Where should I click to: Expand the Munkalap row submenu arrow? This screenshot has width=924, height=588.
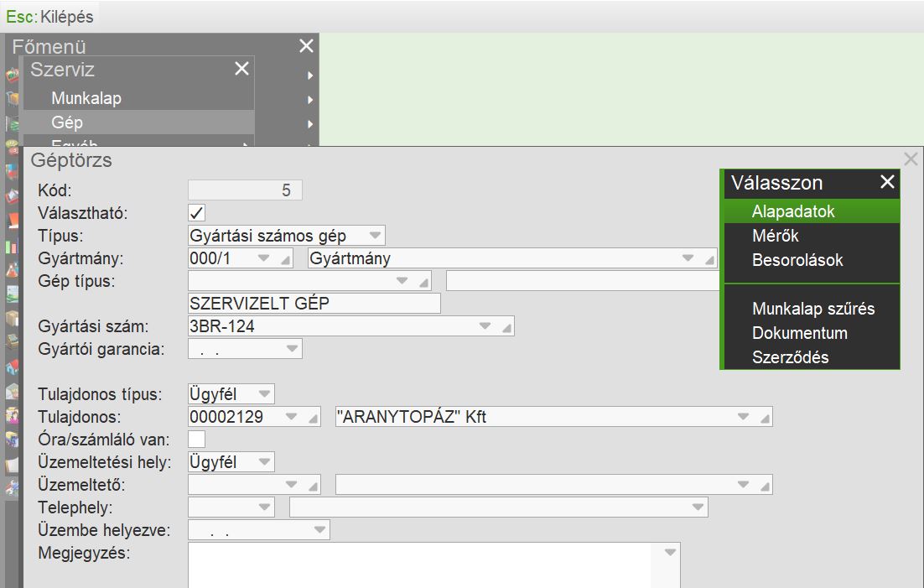click(310, 100)
